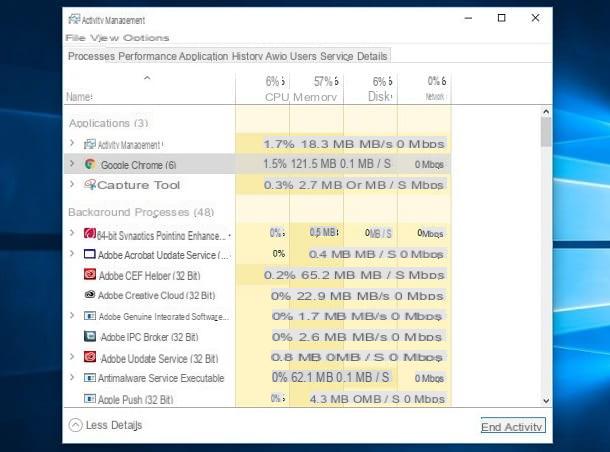Click the Activity Management process icon

tap(89, 144)
